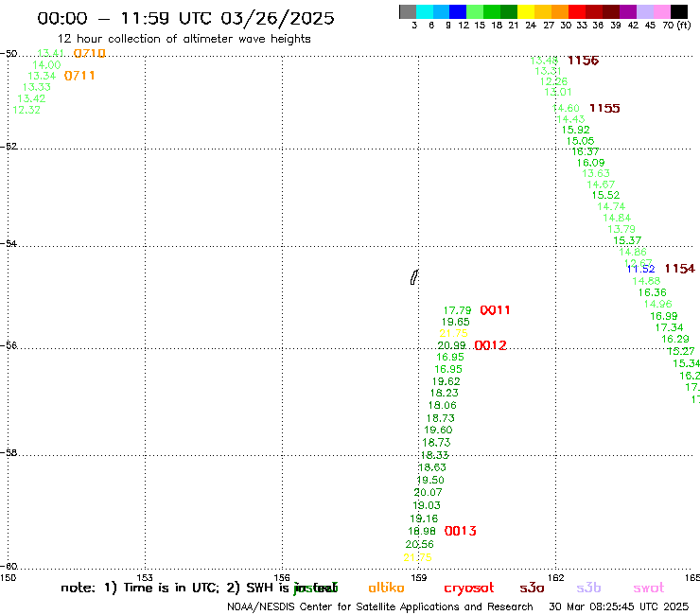Click the latitude axis label -52
700x615 pixels.
(9, 147)
